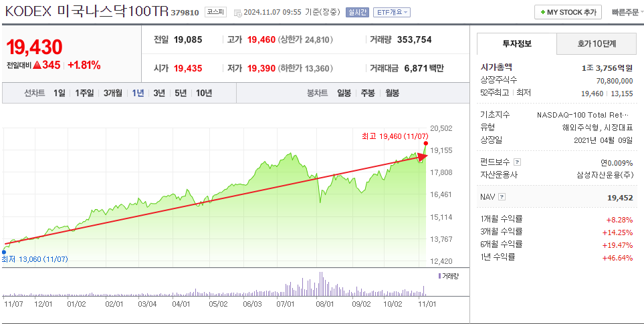Expand the ETF개요 dropdown
644x324 pixels.
(x=391, y=12)
